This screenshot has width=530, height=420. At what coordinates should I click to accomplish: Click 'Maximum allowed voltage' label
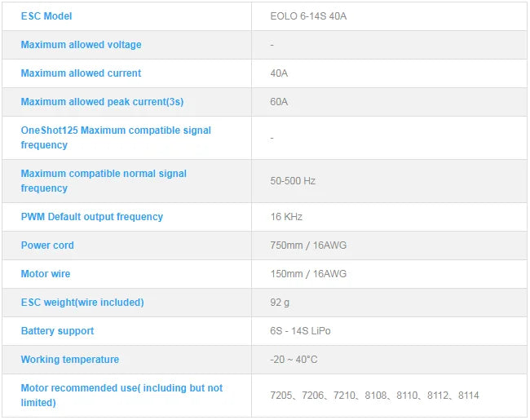[x=81, y=45]
